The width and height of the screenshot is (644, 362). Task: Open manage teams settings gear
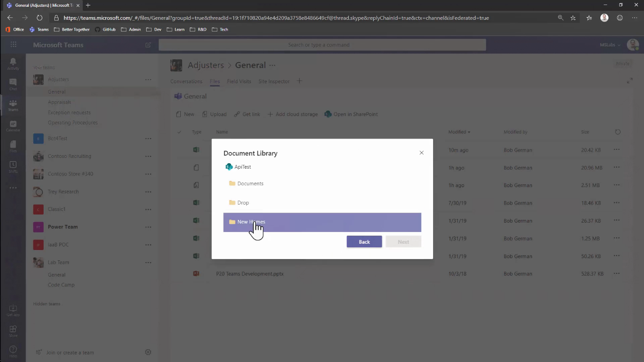(148, 352)
